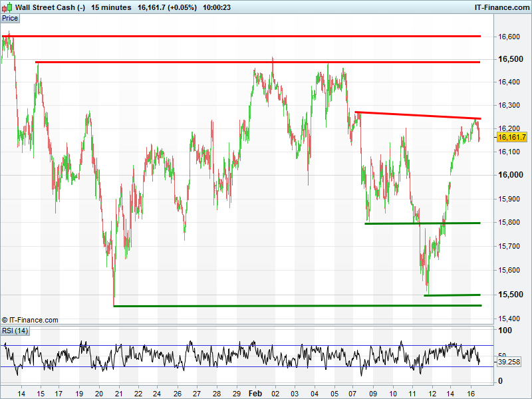Click the 15,400 price axis label
Screen dimensions: 532x399
(x=509, y=319)
